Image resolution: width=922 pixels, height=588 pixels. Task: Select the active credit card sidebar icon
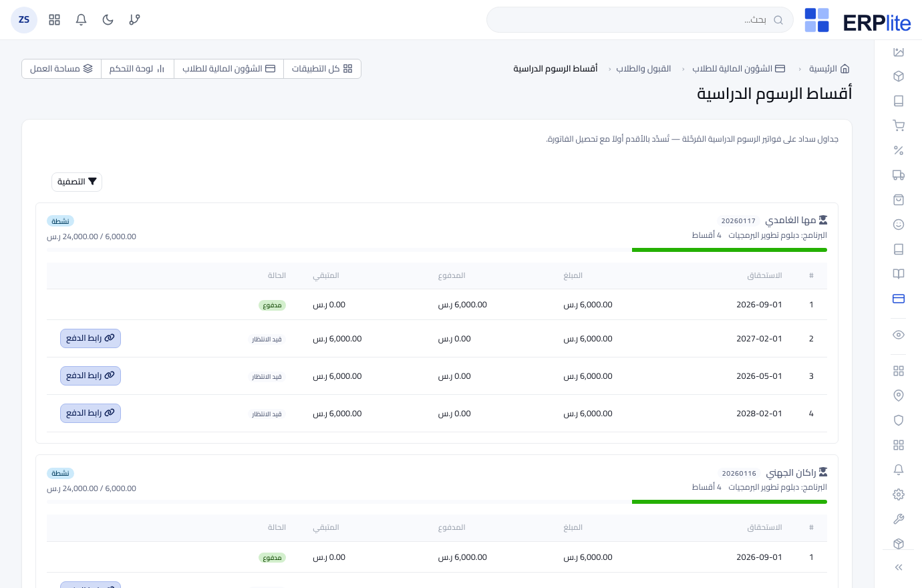(899, 299)
